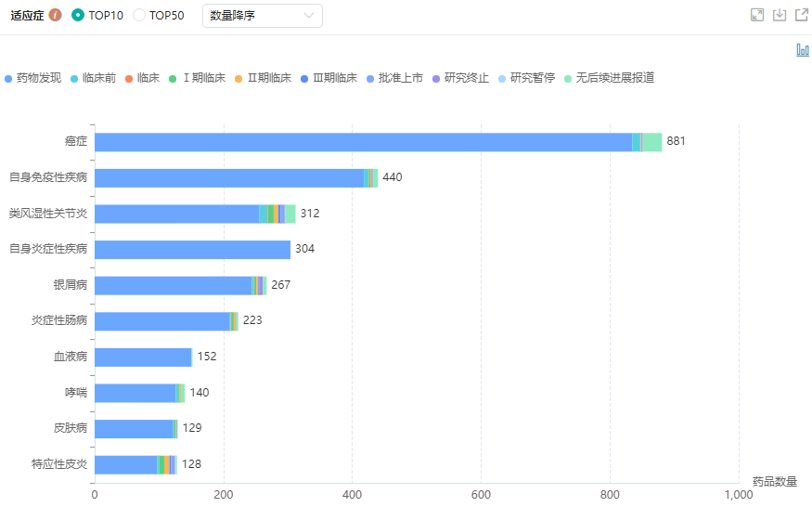This screenshot has height=507, width=812.
Task: Click the 类风湿性关节炎 axis label
Action: pos(48,214)
